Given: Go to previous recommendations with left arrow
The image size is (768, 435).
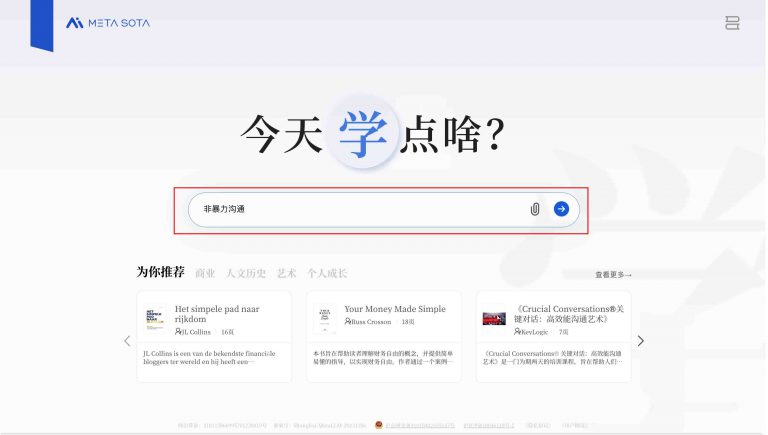Looking at the screenshot, I should (x=127, y=341).
